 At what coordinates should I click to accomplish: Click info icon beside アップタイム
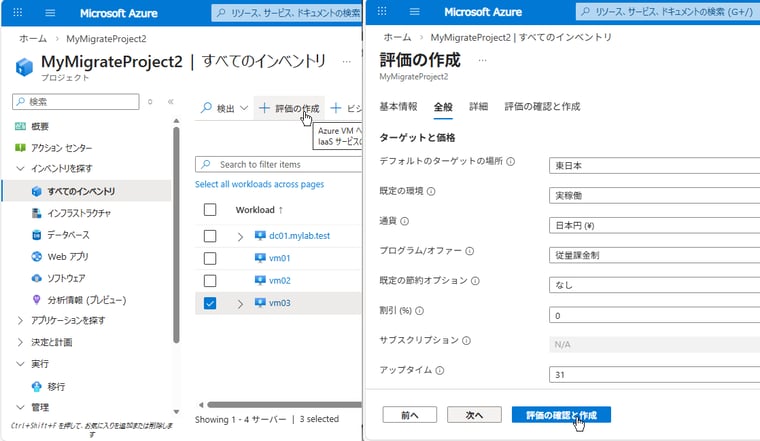(440, 371)
